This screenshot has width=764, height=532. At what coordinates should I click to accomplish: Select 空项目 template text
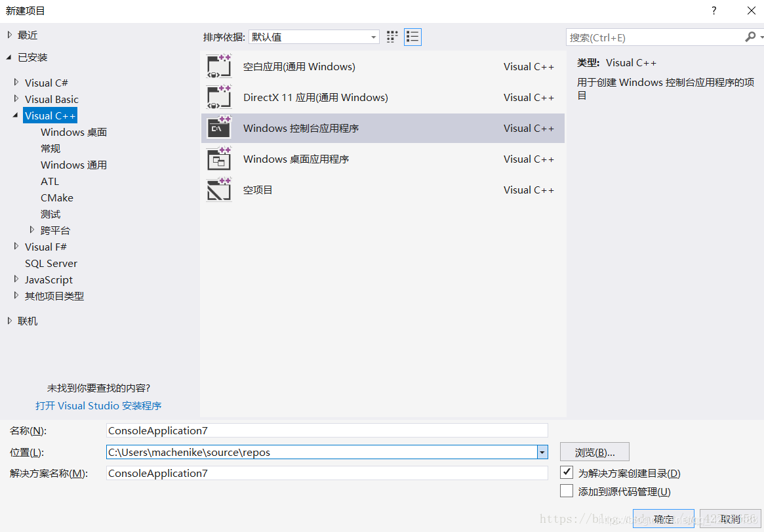[x=258, y=190]
